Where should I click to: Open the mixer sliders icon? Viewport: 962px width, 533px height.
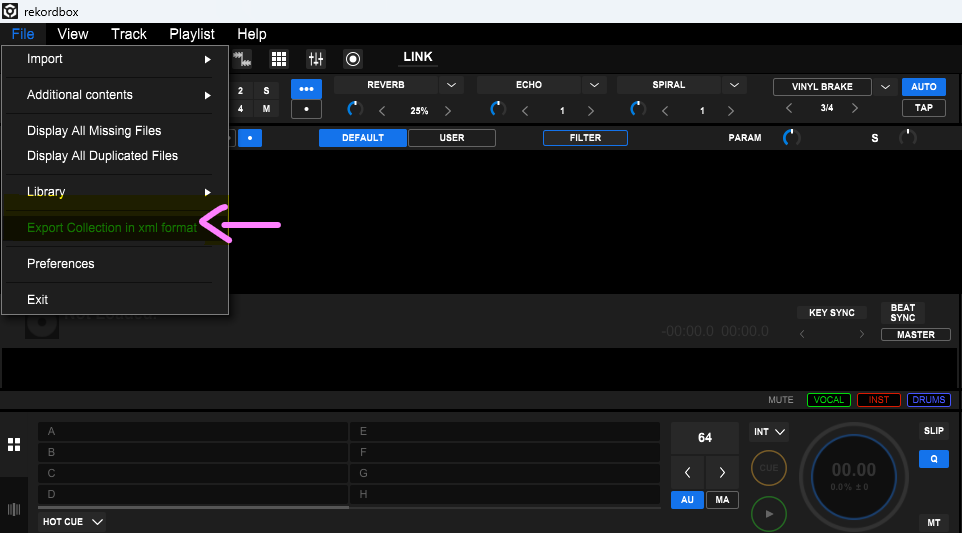click(316, 59)
